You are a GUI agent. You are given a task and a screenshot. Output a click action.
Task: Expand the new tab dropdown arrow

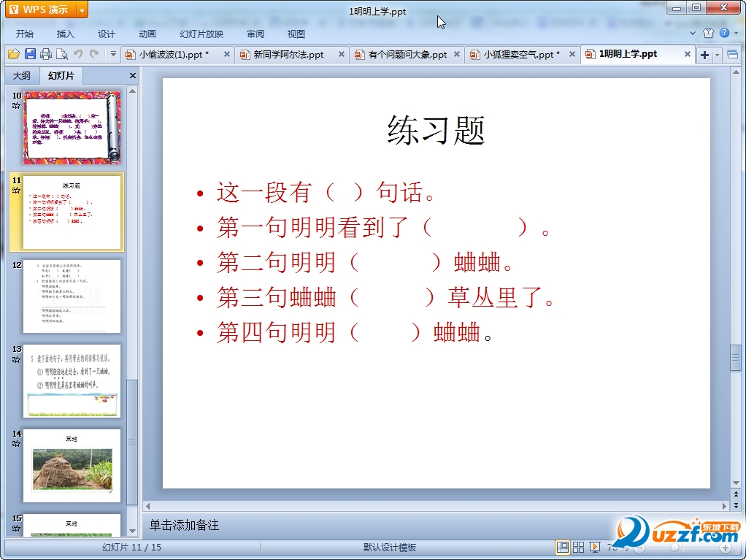(x=717, y=55)
